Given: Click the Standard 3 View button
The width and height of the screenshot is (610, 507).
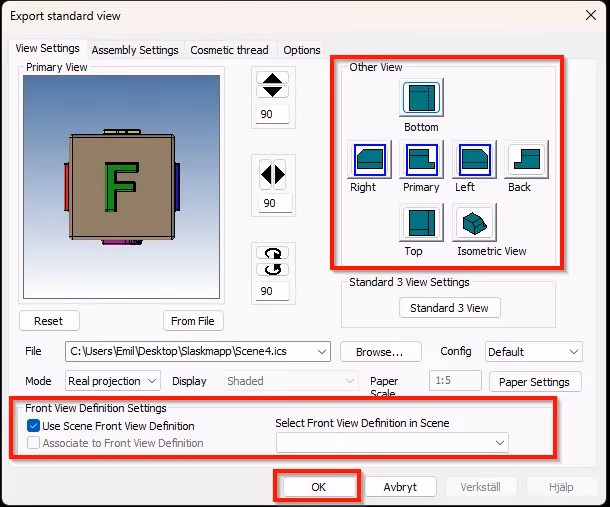Looking at the screenshot, I should pos(449,308).
